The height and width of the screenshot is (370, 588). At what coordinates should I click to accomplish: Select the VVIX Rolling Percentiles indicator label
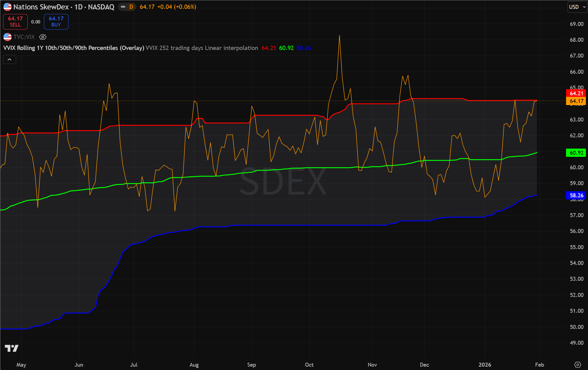74,48
